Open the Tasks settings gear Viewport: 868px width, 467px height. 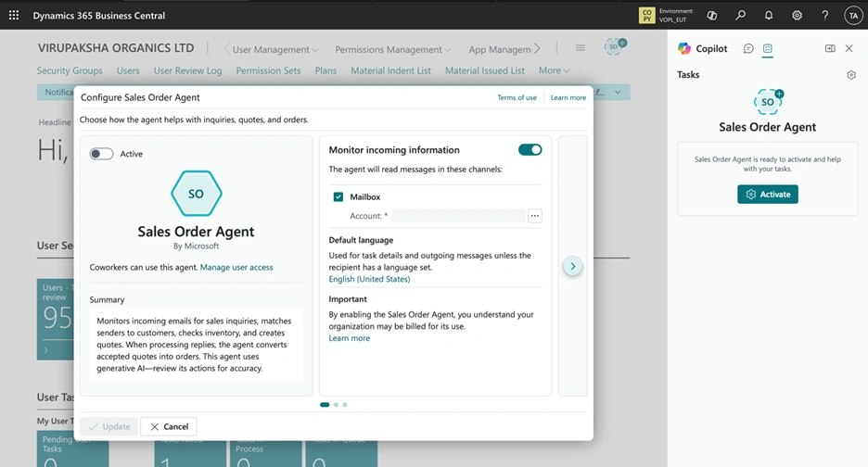click(x=851, y=75)
